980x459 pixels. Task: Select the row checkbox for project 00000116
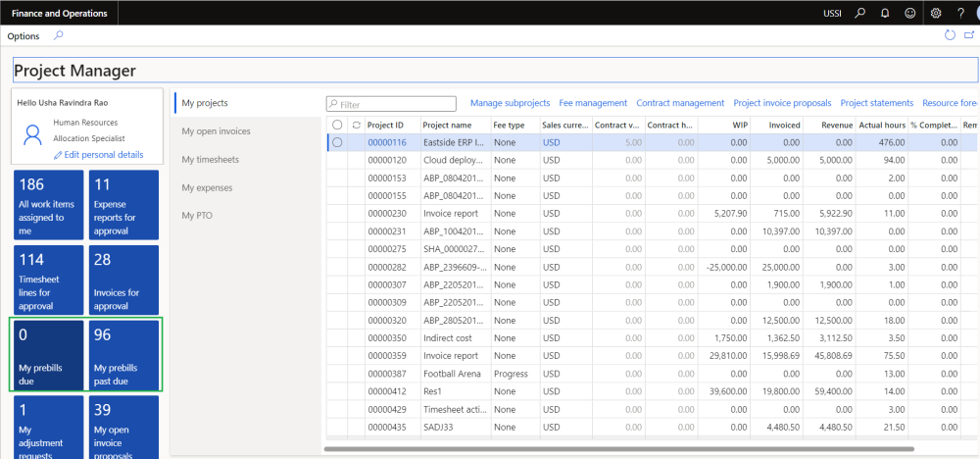337,142
